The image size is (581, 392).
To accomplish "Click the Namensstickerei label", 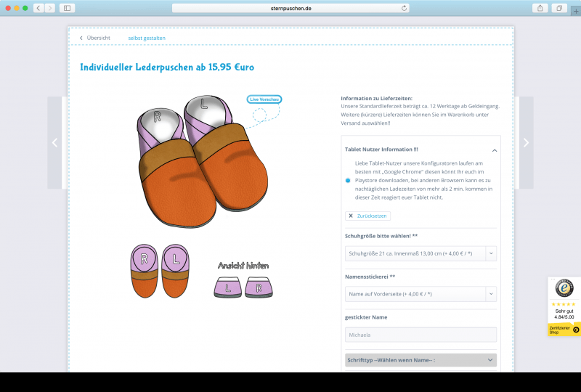I will click(370, 277).
